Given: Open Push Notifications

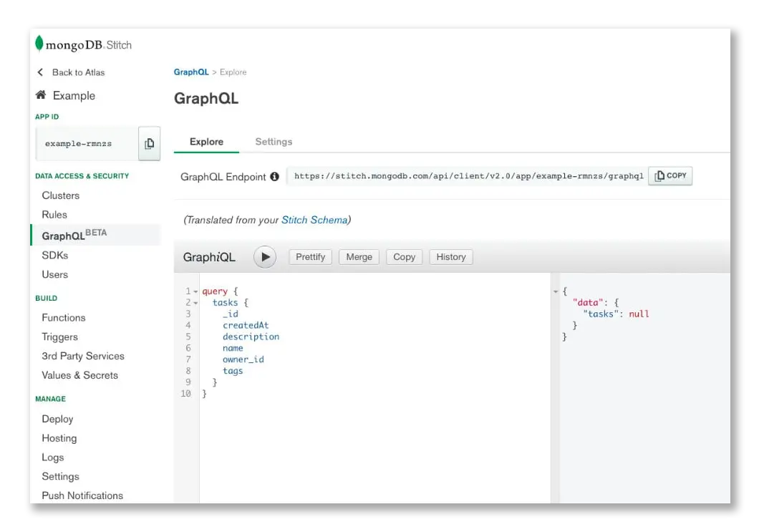Looking at the screenshot, I should point(82,495).
